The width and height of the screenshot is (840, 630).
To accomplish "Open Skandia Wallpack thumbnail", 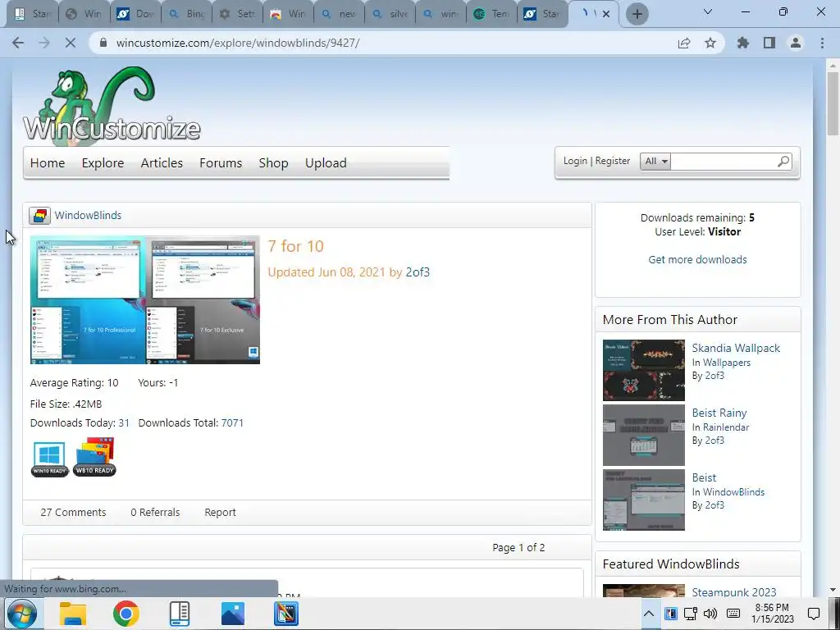I will point(643,370).
